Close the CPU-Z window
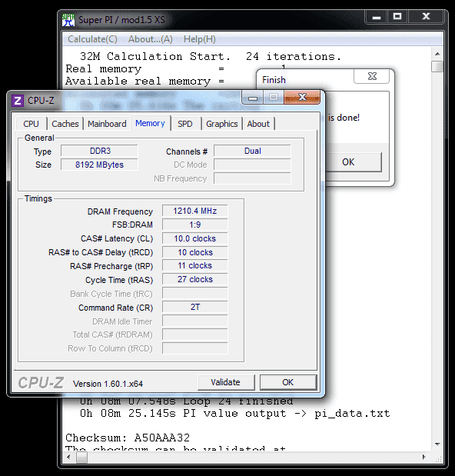455x476 pixels. tap(302, 97)
